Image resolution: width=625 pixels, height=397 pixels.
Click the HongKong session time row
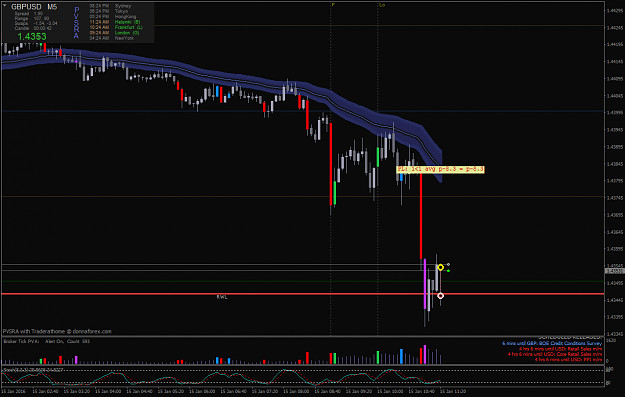(113, 17)
